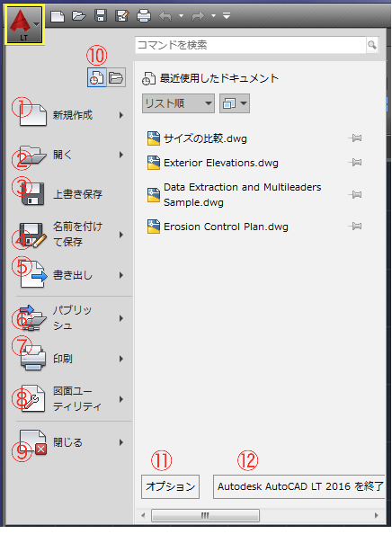Screen dimensions: 392x534
Task: Click the magnifier search icon
Action: 372,45
